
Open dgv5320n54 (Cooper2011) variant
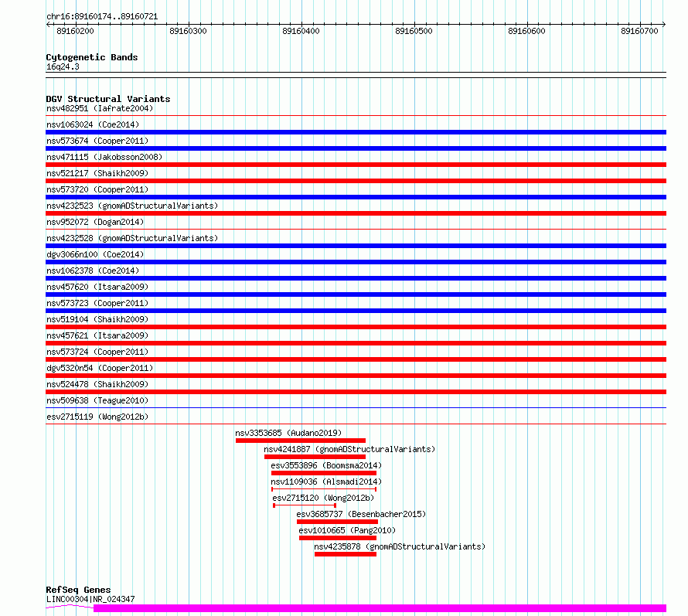[x=100, y=368]
